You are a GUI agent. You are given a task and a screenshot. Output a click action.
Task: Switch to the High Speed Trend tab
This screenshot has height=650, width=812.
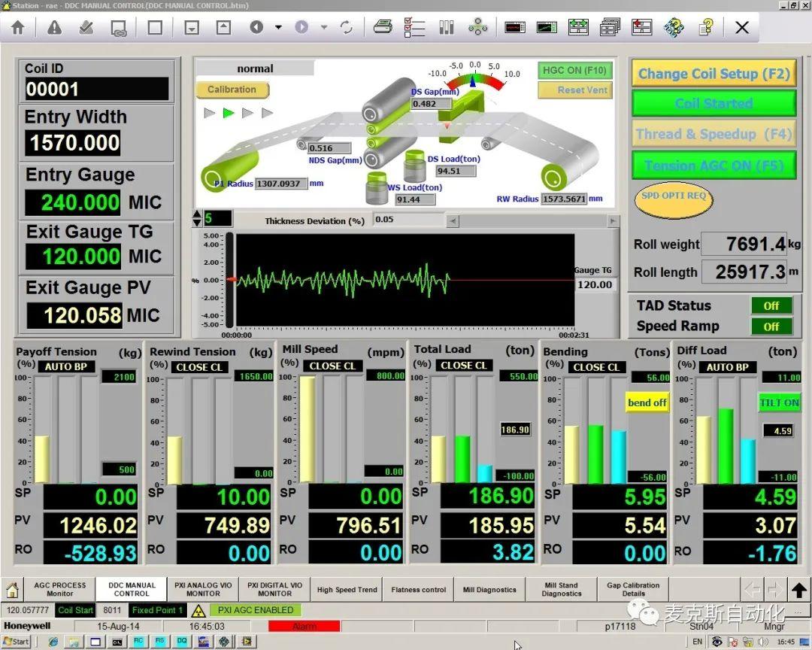[x=347, y=590]
